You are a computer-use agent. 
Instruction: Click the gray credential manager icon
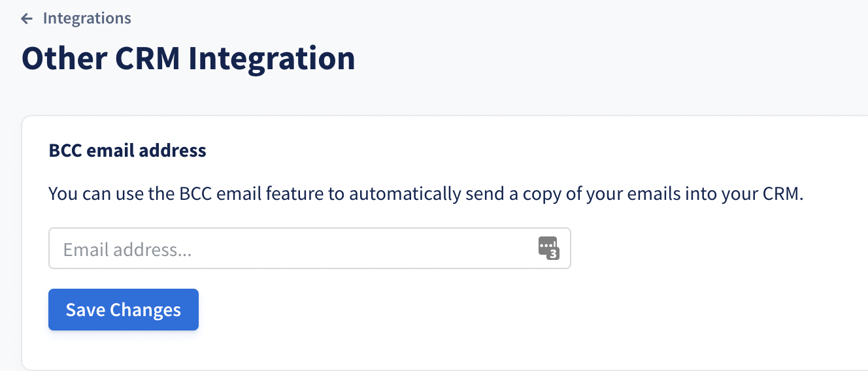549,248
